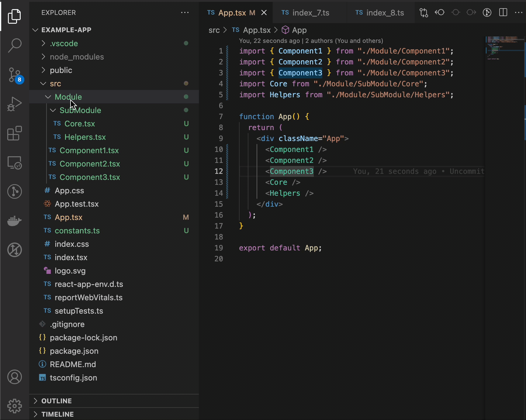
Task: Open constants.ts file
Action: point(114,230)
